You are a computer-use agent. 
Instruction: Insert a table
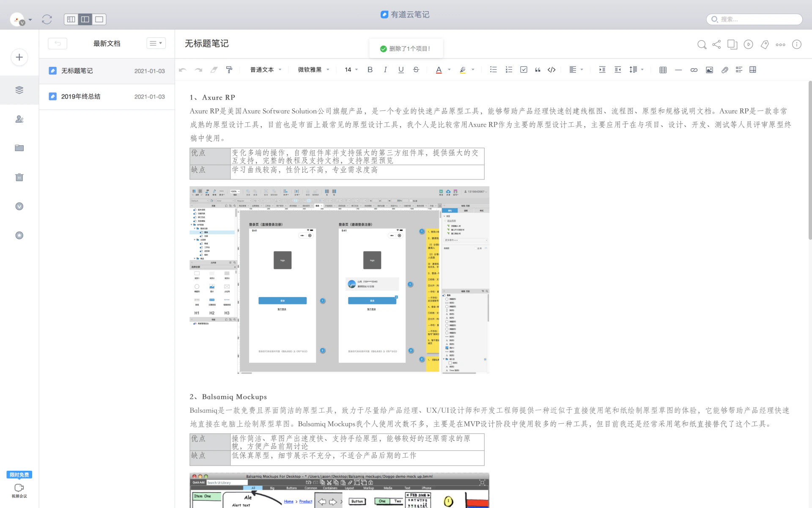click(663, 70)
